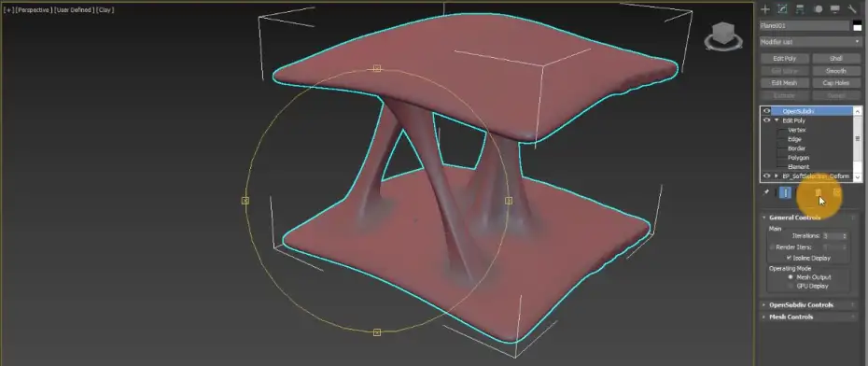Select EP_SoftSelection_Deform in modifier stack
The width and height of the screenshot is (868, 366).
(x=816, y=176)
